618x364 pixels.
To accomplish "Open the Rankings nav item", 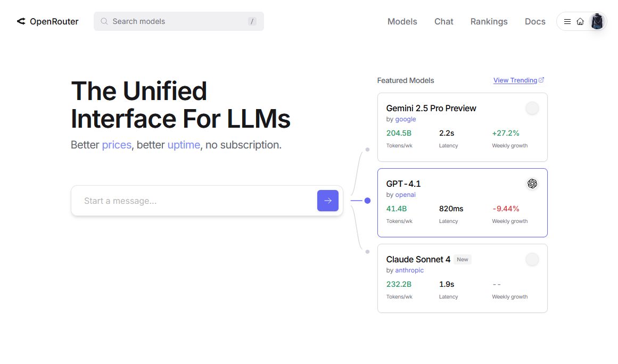I will [489, 22].
